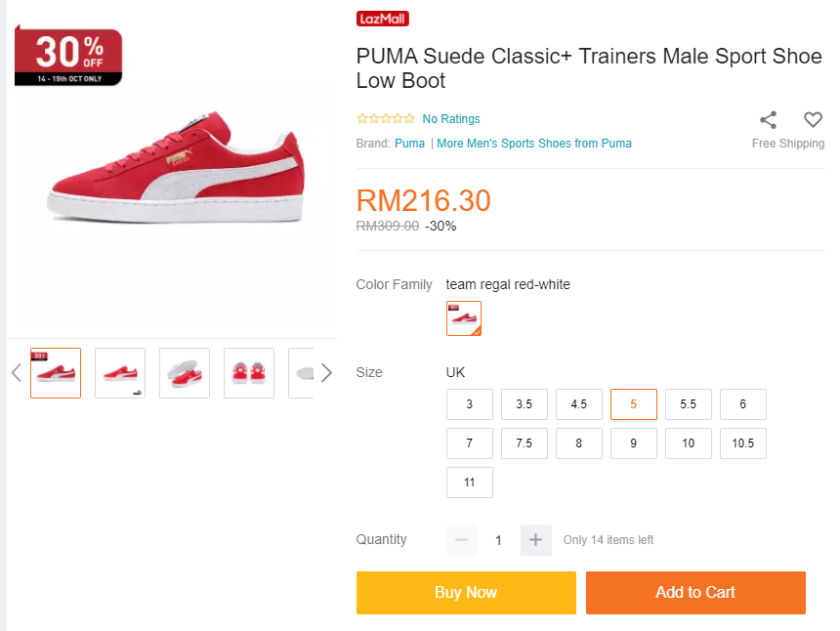Select UK size 3
Screen dimensions: 840x631
pos(470,404)
